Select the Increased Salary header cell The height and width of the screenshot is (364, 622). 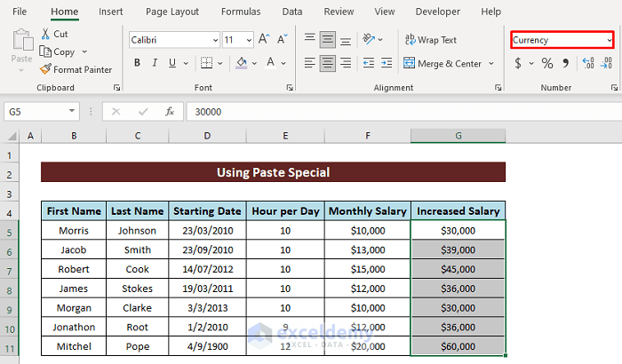point(458,211)
